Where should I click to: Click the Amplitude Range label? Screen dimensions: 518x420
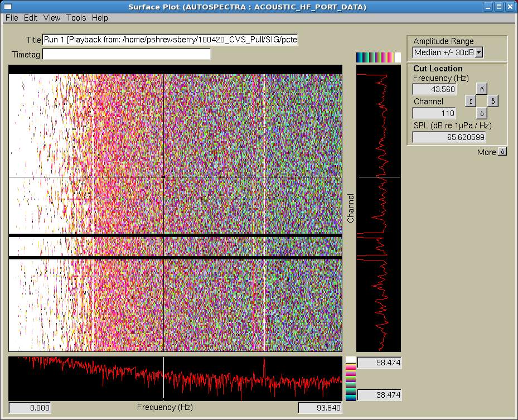click(443, 41)
